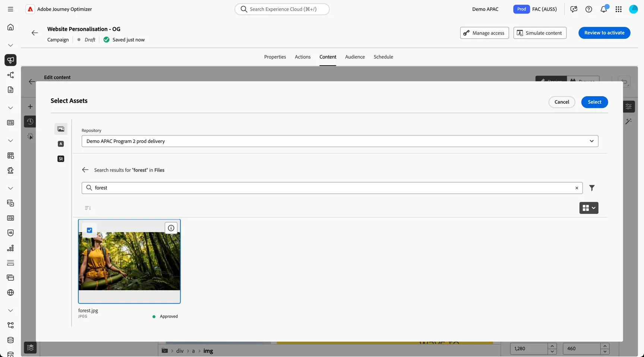Open the feedback chat icon
The image size is (644, 357).
pyautogui.click(x=574, y=9)
